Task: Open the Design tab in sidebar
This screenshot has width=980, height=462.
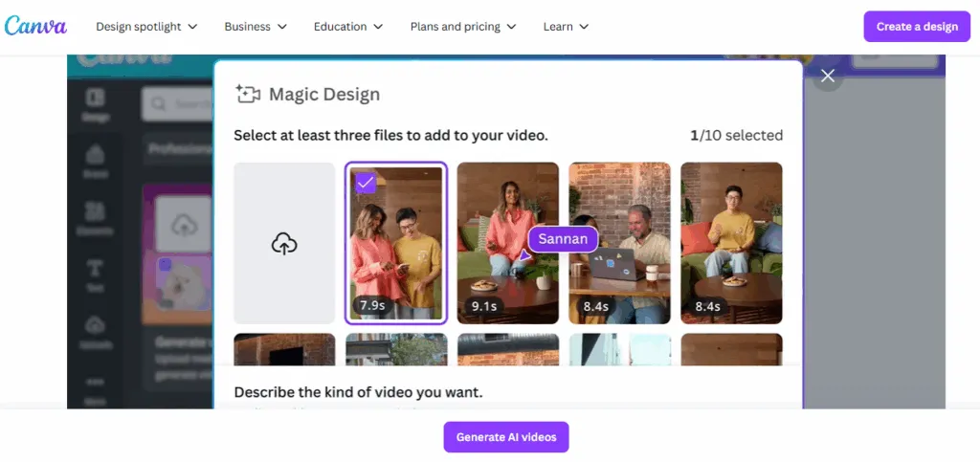Action: (x=96, y=104)
